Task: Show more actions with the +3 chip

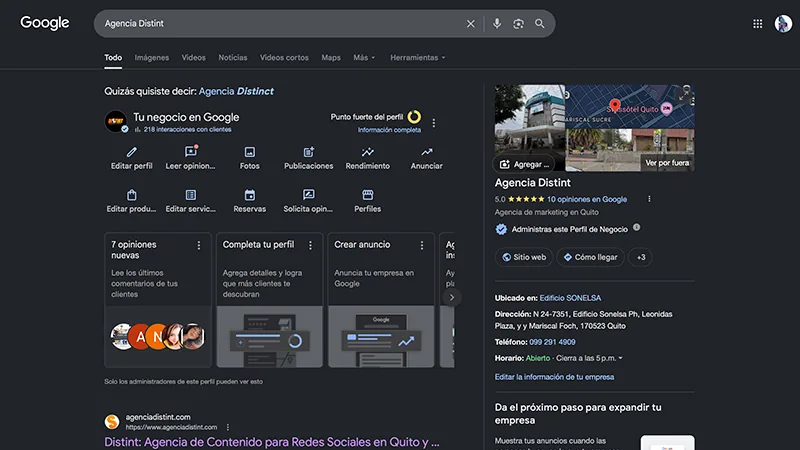Action: (641, 257)
